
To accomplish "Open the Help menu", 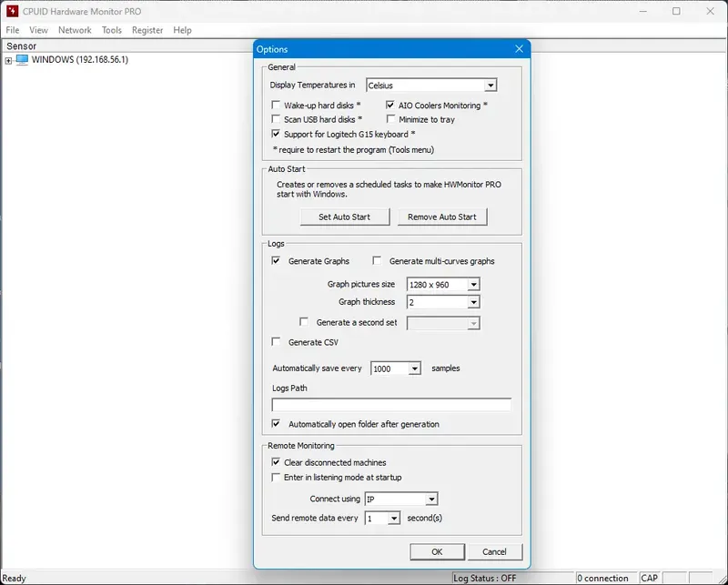I will tap(182, 30).
